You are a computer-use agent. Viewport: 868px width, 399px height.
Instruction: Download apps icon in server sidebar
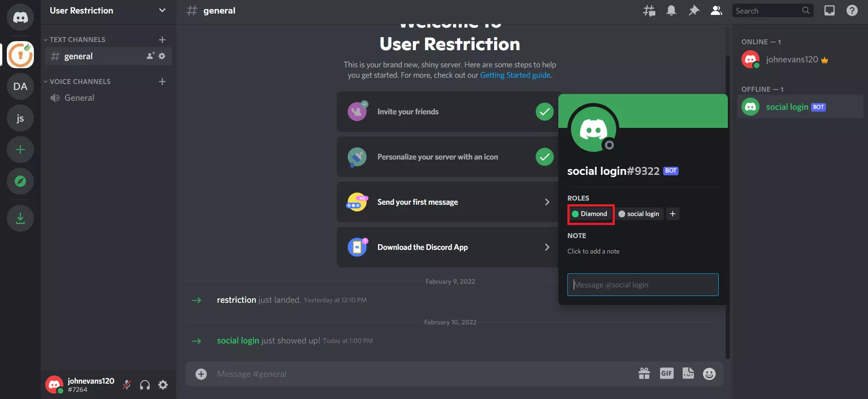20,218
